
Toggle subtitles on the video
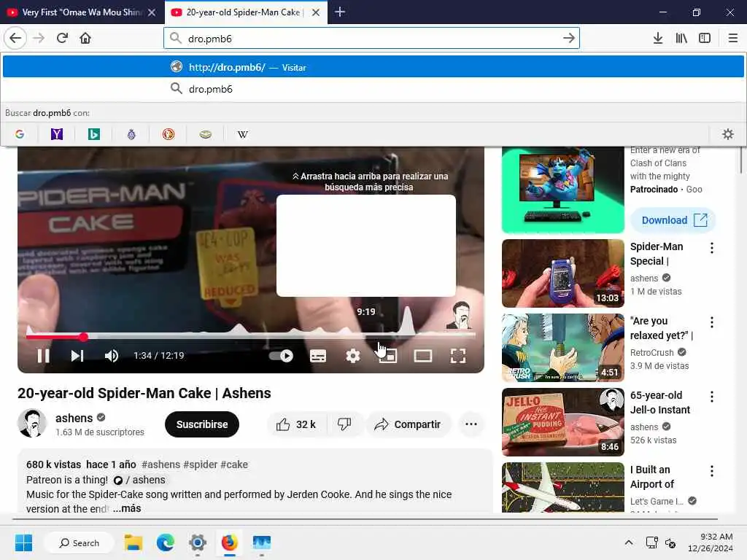(x=318, y=356)
